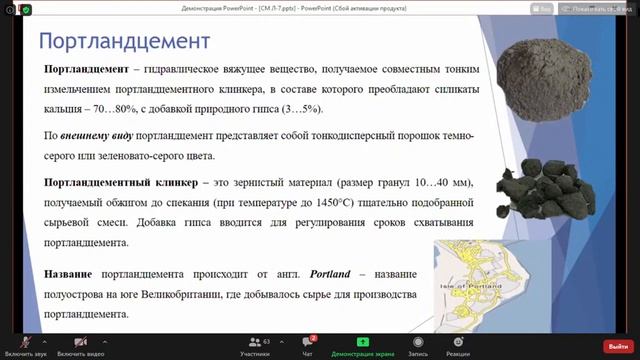Unmute the microphone in Zoom toolbar
640x360 pixels.
(26, 346)
